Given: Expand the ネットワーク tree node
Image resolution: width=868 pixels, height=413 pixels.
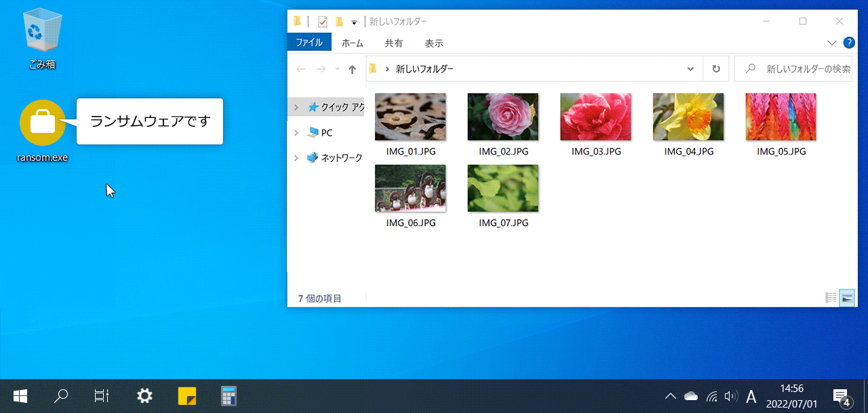Looking at the screenshot, I should point(296,158).
